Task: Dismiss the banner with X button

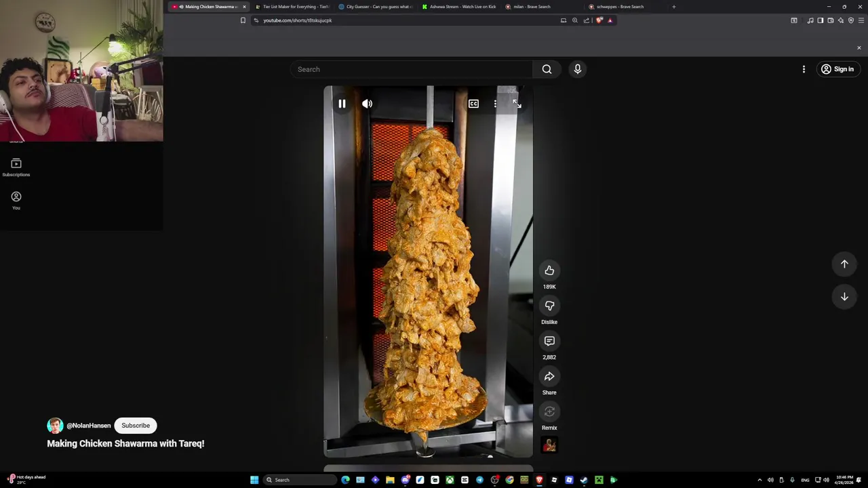Action: pos(859,47)
